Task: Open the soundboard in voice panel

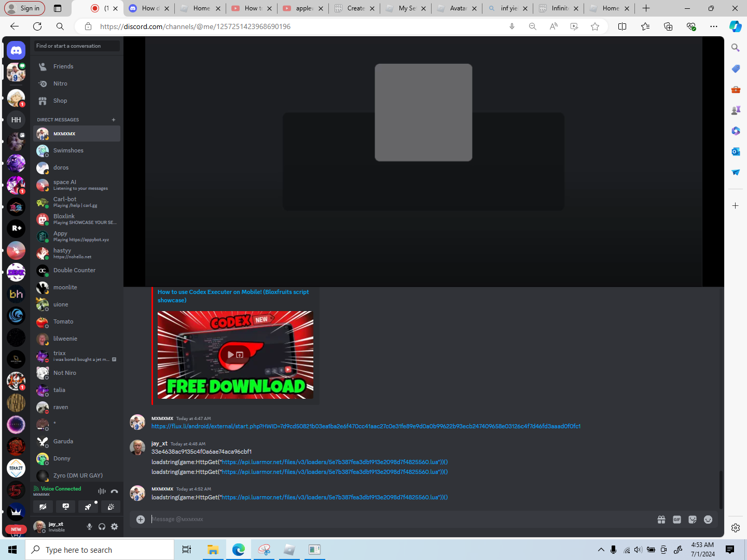Action: click(111, 507)
